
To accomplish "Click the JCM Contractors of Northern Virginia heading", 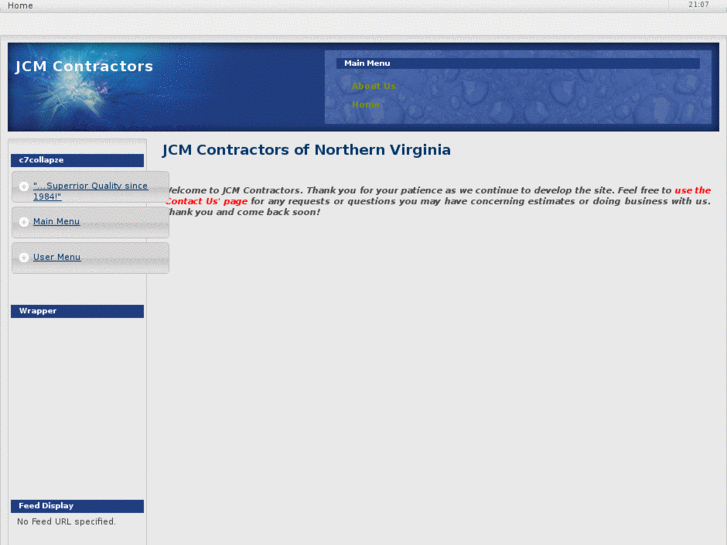I will [306, 150].
